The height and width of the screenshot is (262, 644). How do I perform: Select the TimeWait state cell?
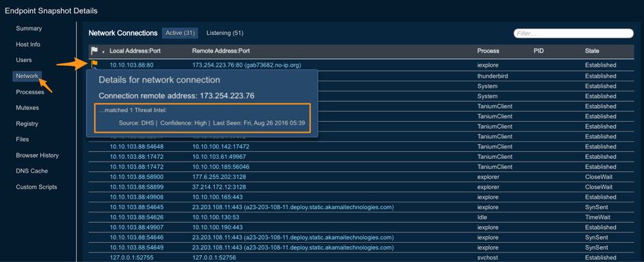point(597,217)
